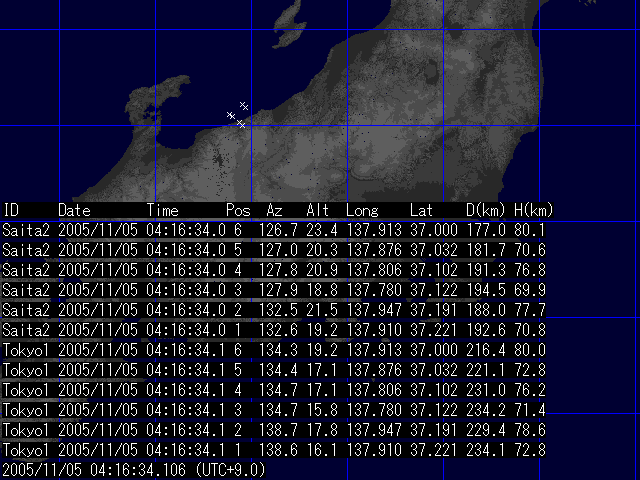Click the height value 76.8
Screen dimensions: 640x480
click(x=530, y=270)
